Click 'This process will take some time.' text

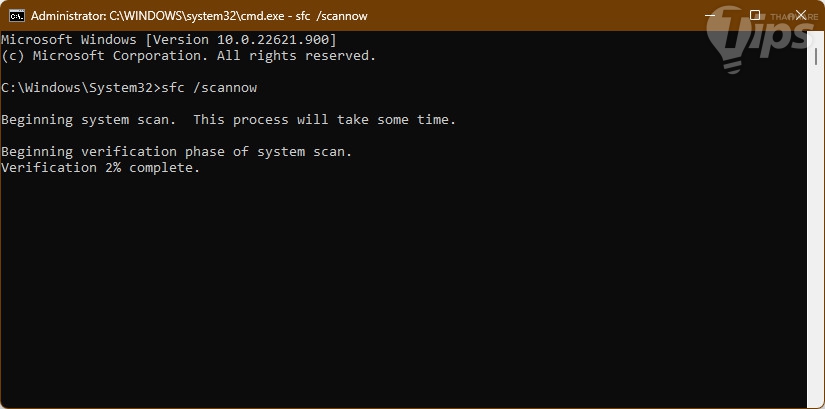(x=324, y=120)
